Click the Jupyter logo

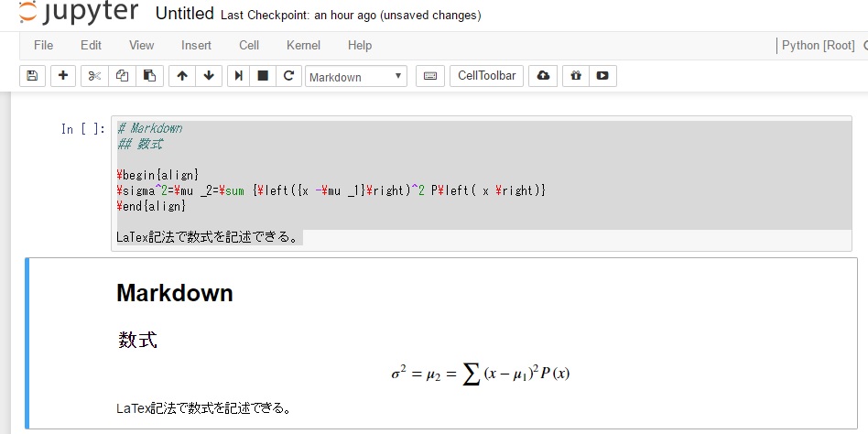(x=78, y=12)
